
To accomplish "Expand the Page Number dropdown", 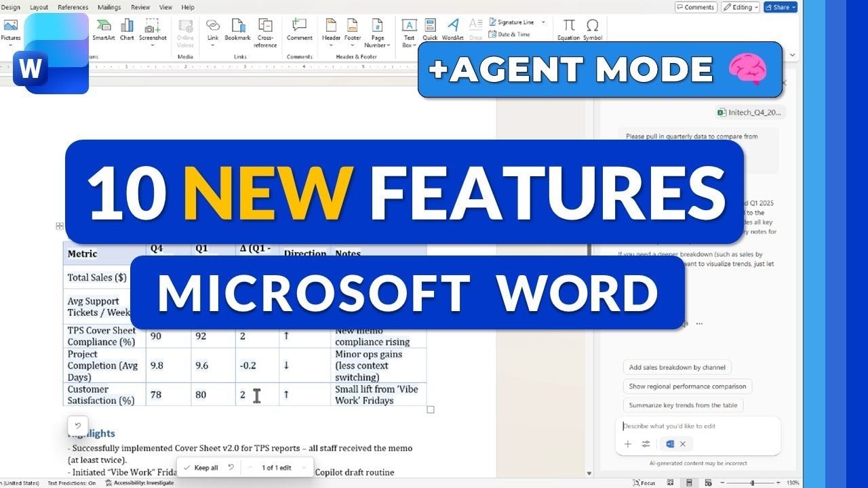I will pos(378,33).
